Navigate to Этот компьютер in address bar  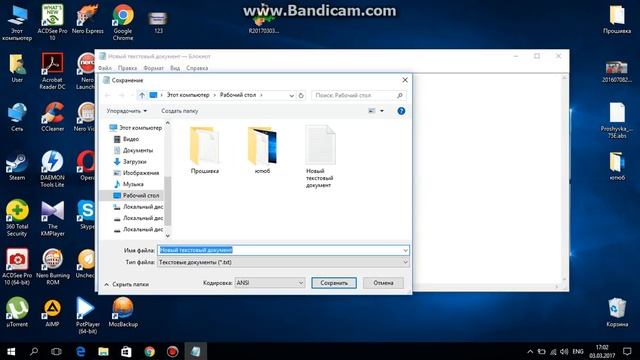pos(188,95)
